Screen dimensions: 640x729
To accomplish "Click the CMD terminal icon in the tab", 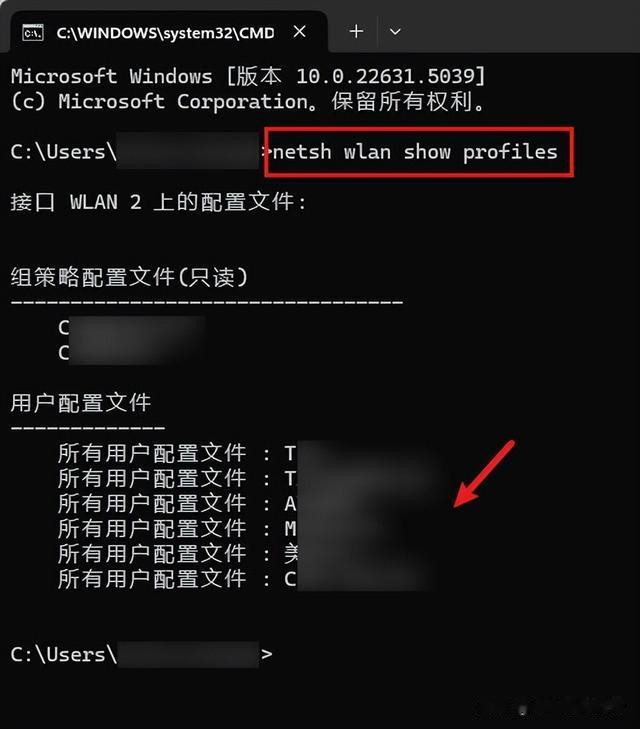I will point(33,33).
